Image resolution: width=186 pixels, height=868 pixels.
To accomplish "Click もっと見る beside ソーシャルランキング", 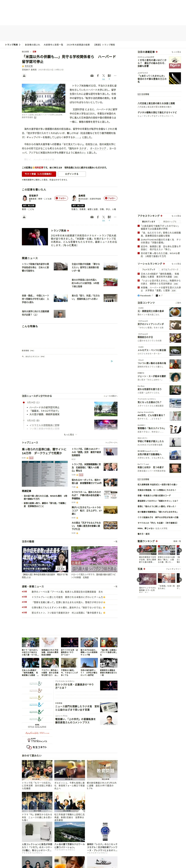I will (x=176, y=264).
